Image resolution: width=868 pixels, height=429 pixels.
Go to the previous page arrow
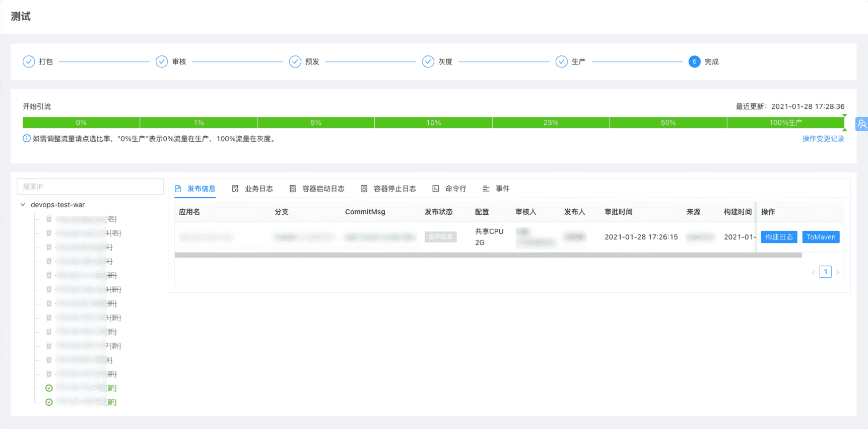pyautogui.click(x=813, y=272)
